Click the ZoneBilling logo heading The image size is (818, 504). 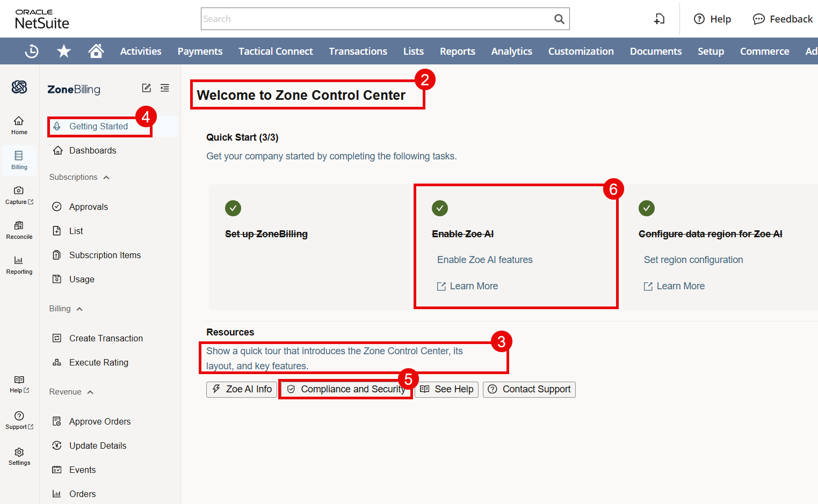coord(74,90)
